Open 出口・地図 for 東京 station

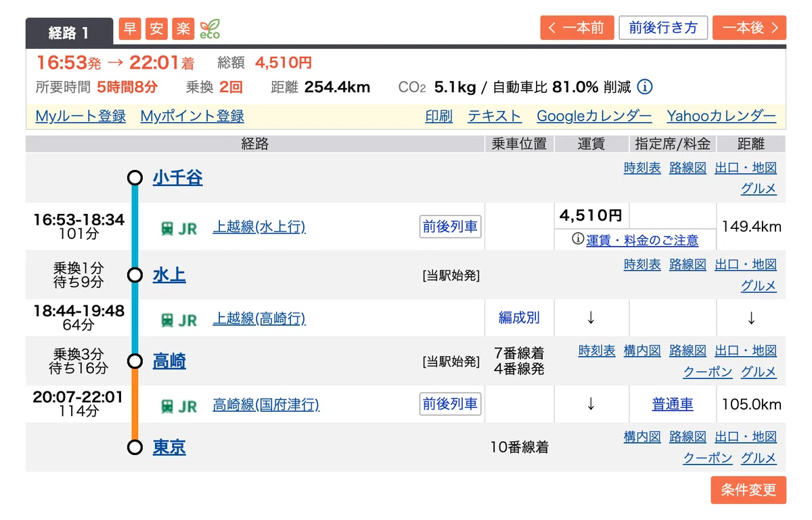click(746, 437)
